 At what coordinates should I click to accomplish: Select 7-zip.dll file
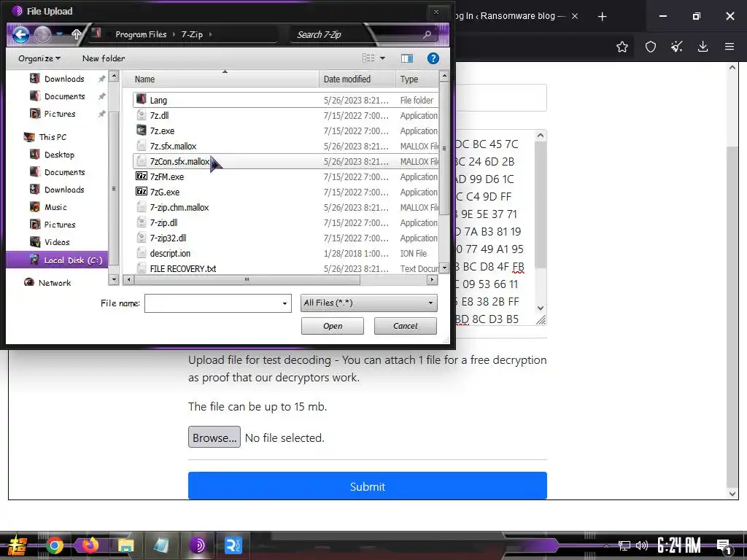(286, 222)
